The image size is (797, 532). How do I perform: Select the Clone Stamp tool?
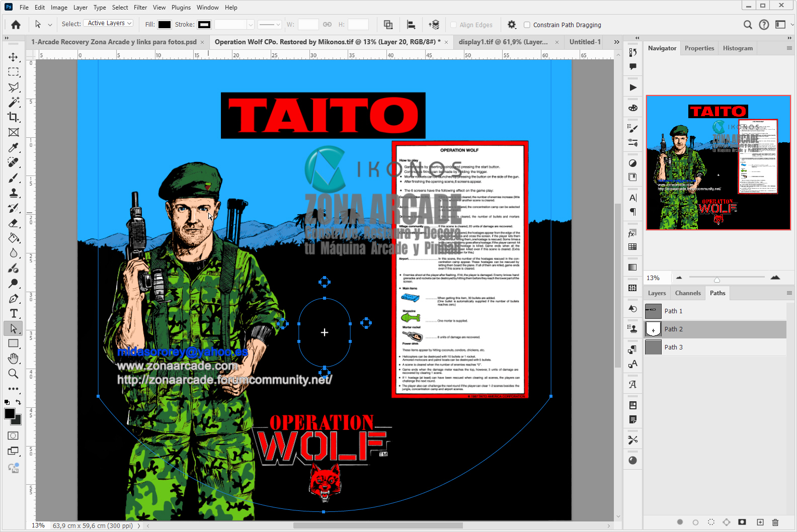pyautogui.click(x=14, y=193)
